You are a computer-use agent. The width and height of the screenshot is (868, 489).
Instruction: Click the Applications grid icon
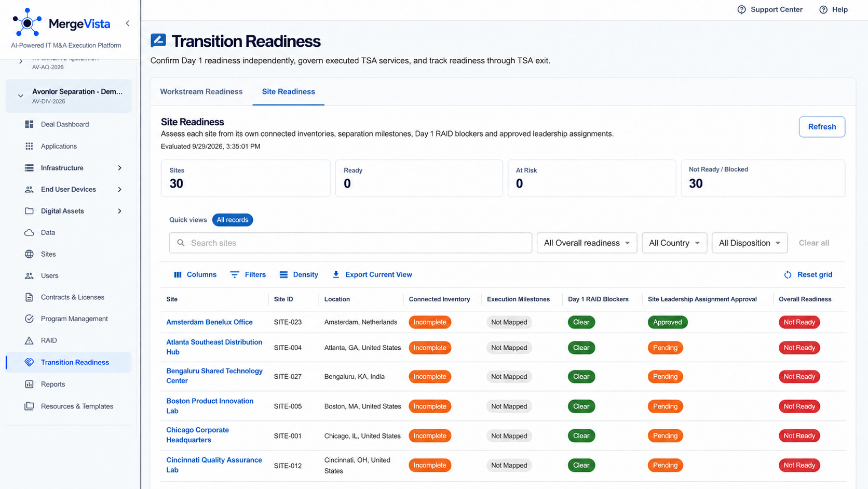(x=29, y=146)
